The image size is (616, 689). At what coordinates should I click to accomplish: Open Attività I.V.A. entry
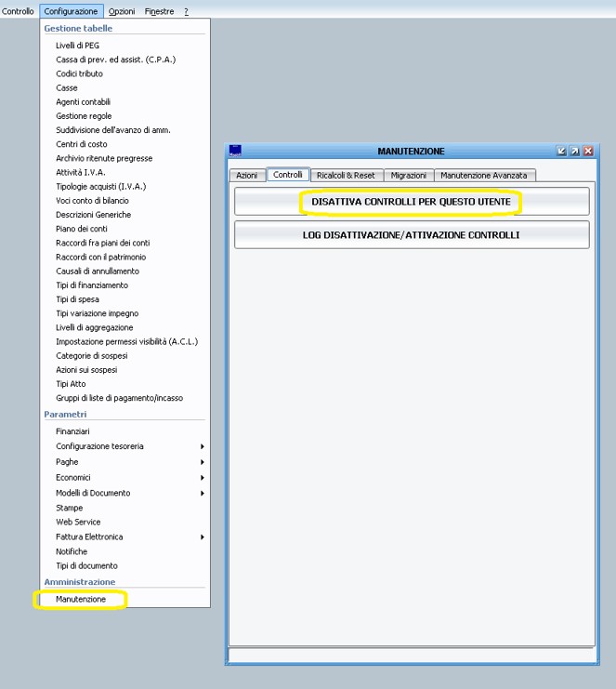(x=81, y=172)
